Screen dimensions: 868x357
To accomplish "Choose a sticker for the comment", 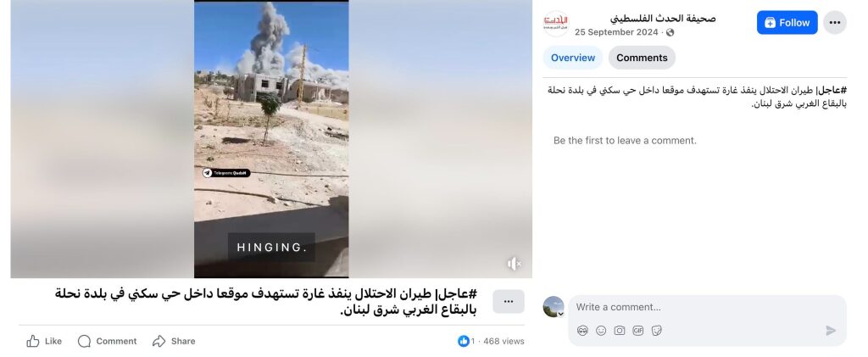I will [657, 331].
